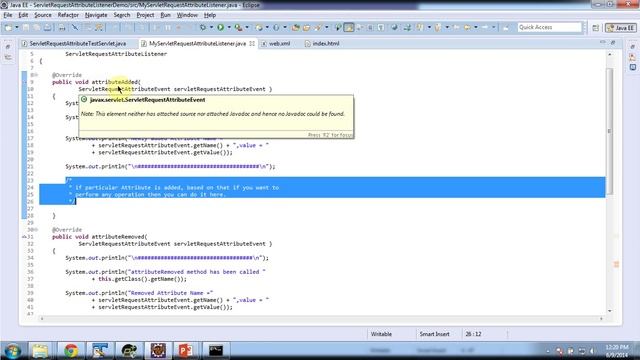Click the top restore icon in left sidebar
Screen dimensions: 640x360
coord(8,47)
